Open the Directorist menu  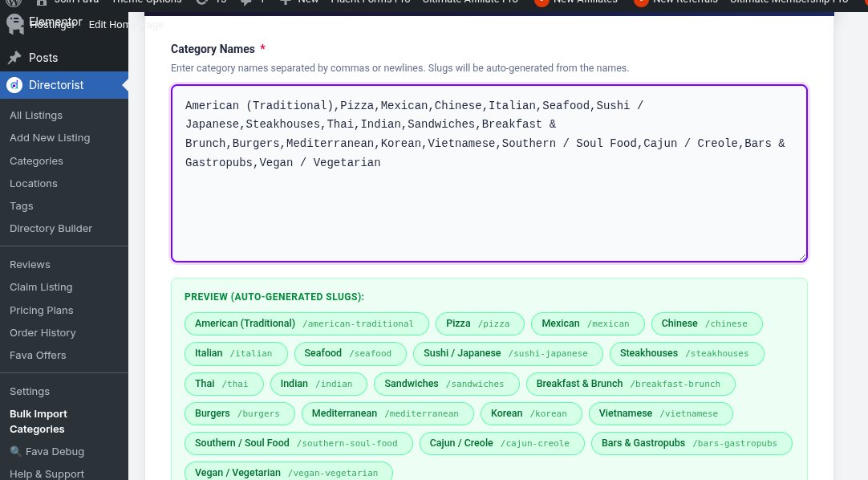coord(64,85)
